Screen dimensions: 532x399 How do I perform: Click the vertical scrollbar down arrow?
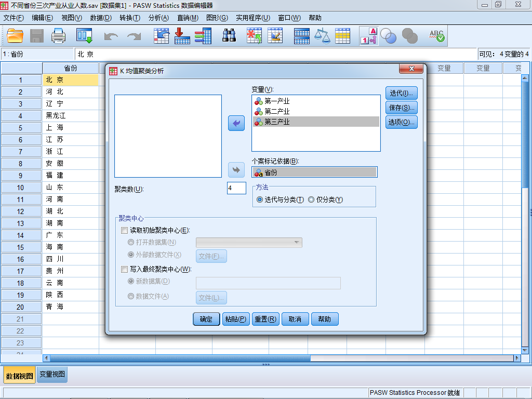click(525, 350)
